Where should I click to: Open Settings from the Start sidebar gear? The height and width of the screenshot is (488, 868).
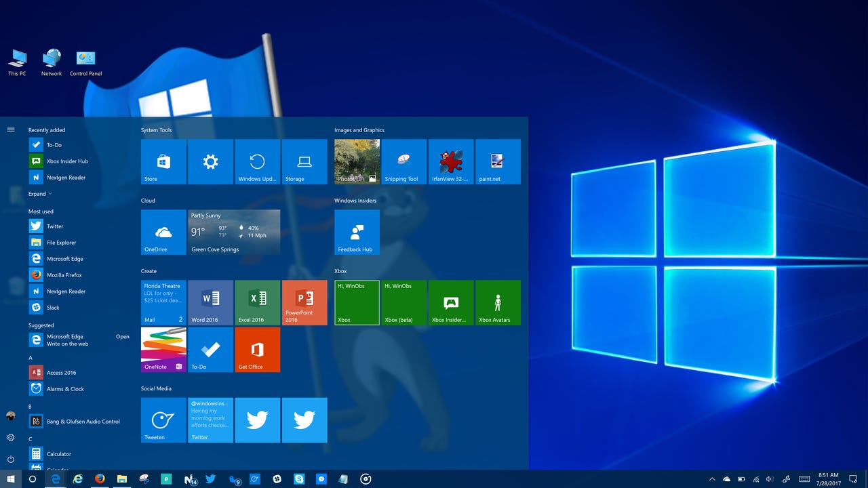(10, 438)
